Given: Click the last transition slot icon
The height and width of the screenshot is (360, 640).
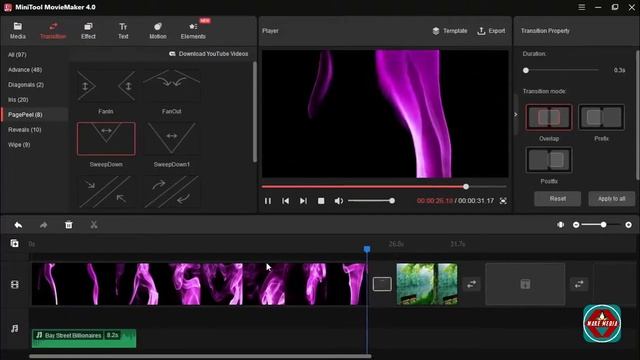Looking at the screenshot, I should (579, 284).
